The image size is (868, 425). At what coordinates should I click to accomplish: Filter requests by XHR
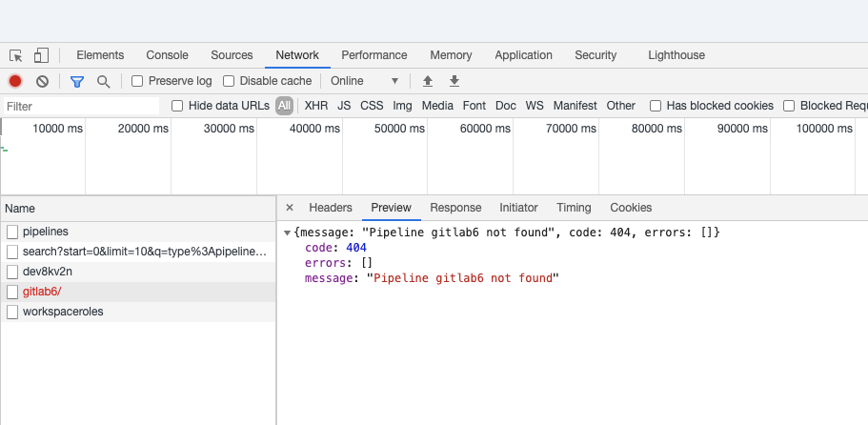(316, 106)
